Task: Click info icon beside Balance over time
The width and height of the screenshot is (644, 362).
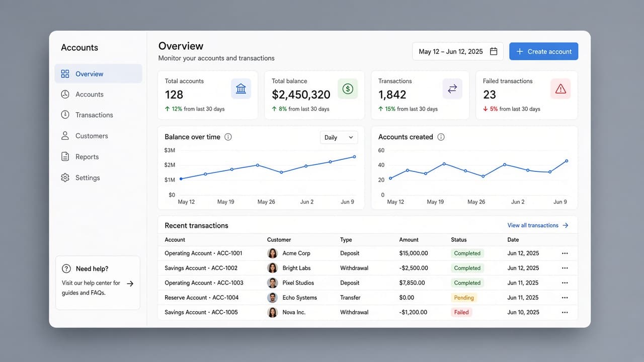Action: (228, 137)
